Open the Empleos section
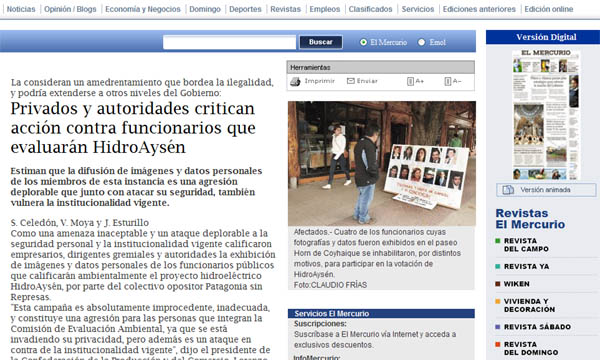The width and height of the screenshot is (600, 360). [324, 9]
